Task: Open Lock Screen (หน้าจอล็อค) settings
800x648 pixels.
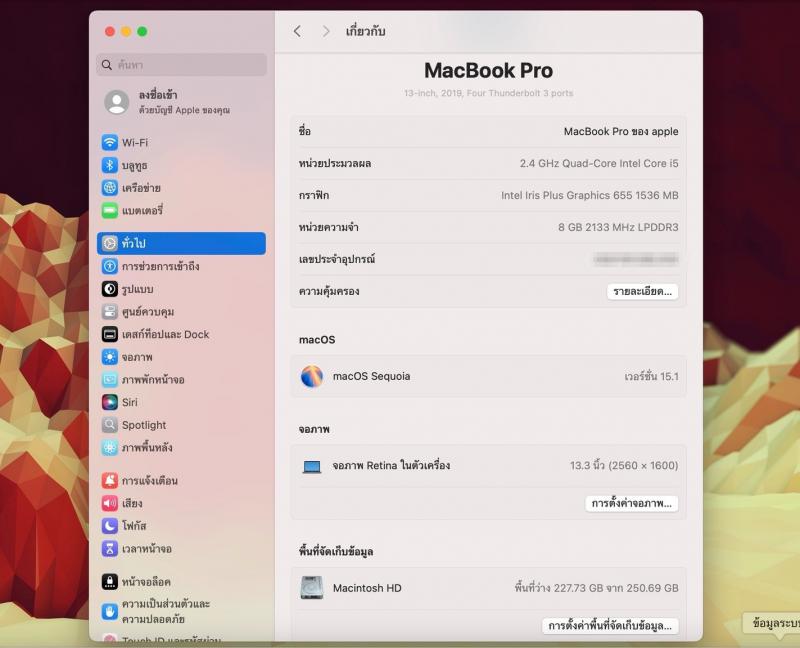Action: pyautogui.click(x=181, y=581)
